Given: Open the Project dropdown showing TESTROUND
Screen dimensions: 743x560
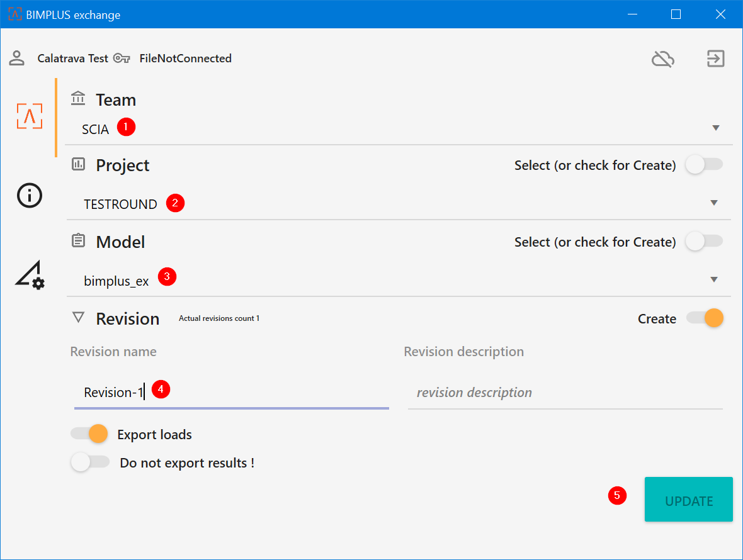Looking at the screenshot, I should (714, 203).
